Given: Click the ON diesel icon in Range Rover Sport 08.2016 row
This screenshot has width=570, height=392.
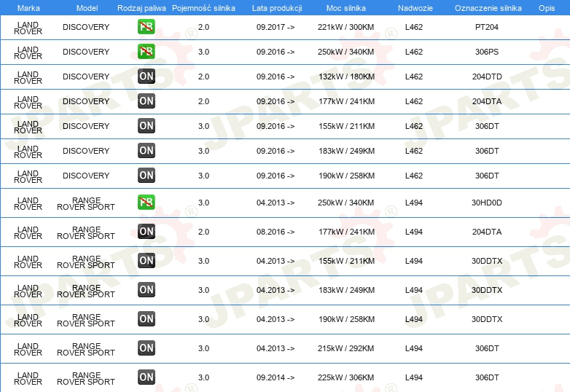Looking at the screenshot, I should (x=146, y=232).
